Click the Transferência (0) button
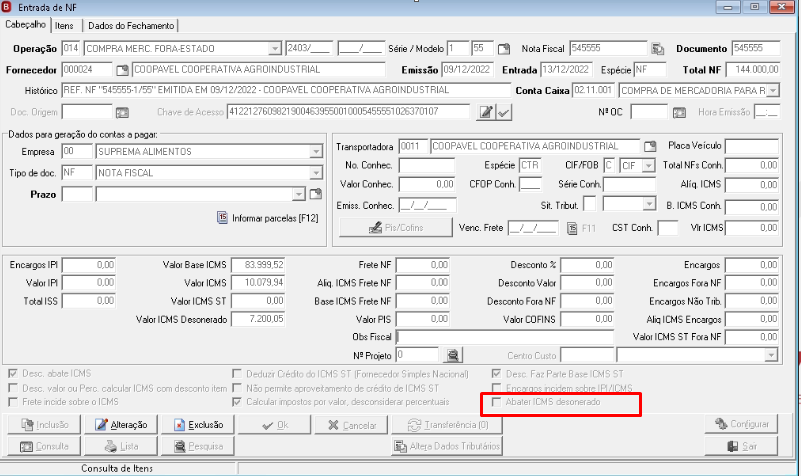Image resolution: width=801 pixels, height=476 pixels. click(x=447, y=424)
